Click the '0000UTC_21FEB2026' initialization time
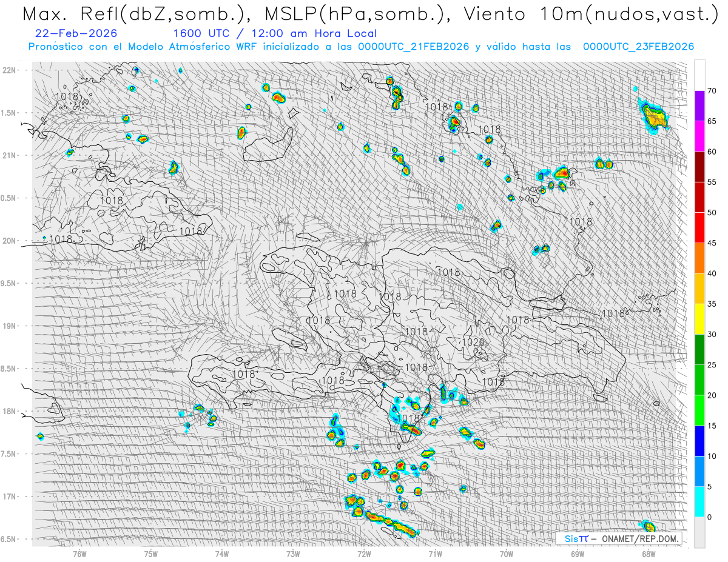 click(413, 47)
